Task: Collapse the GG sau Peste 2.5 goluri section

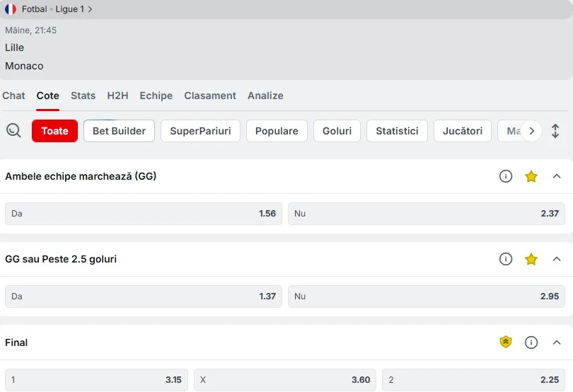Action: click(x=556, y=259)
